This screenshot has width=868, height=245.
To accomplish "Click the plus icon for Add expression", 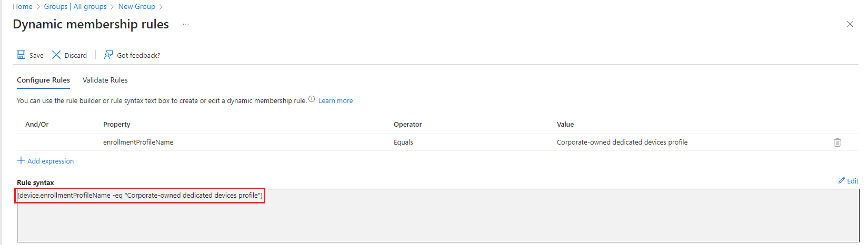I will [21, 160].
